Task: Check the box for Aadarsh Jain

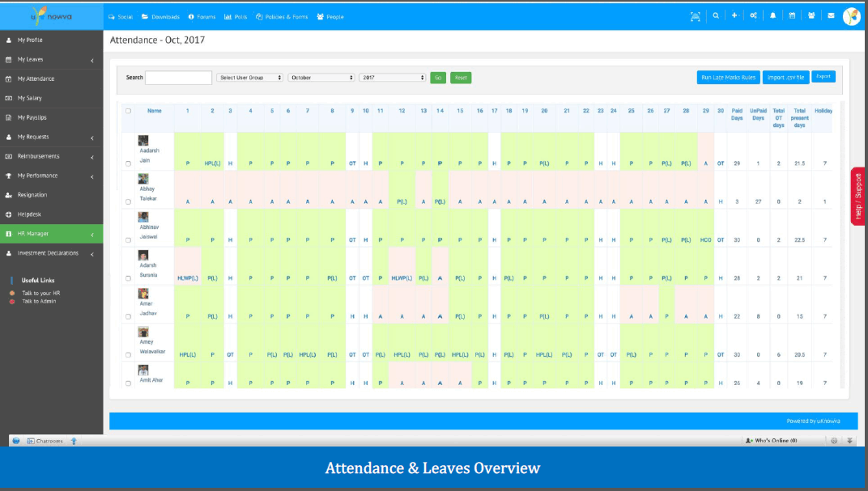Action: click(128, 163)
